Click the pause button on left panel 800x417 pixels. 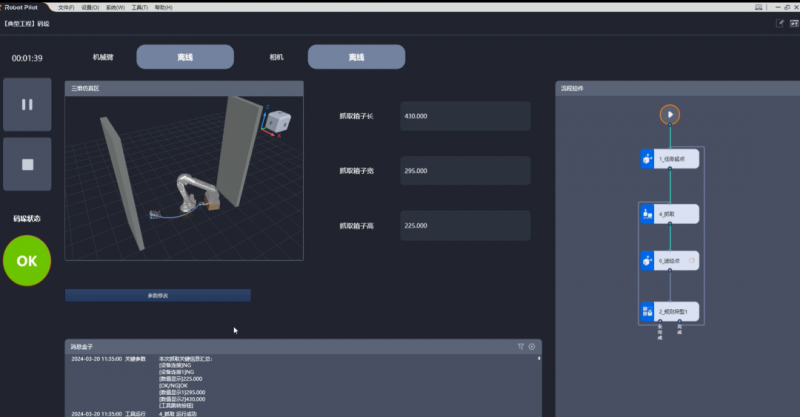27,104
